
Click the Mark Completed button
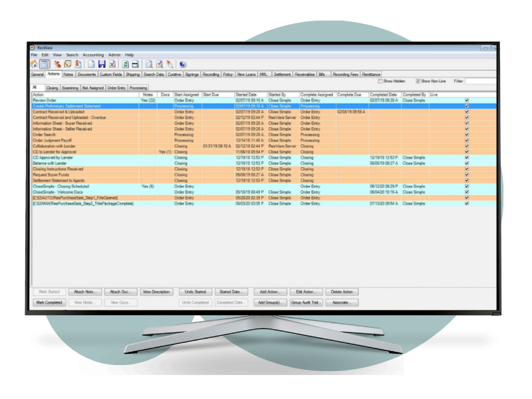point(47,303)
